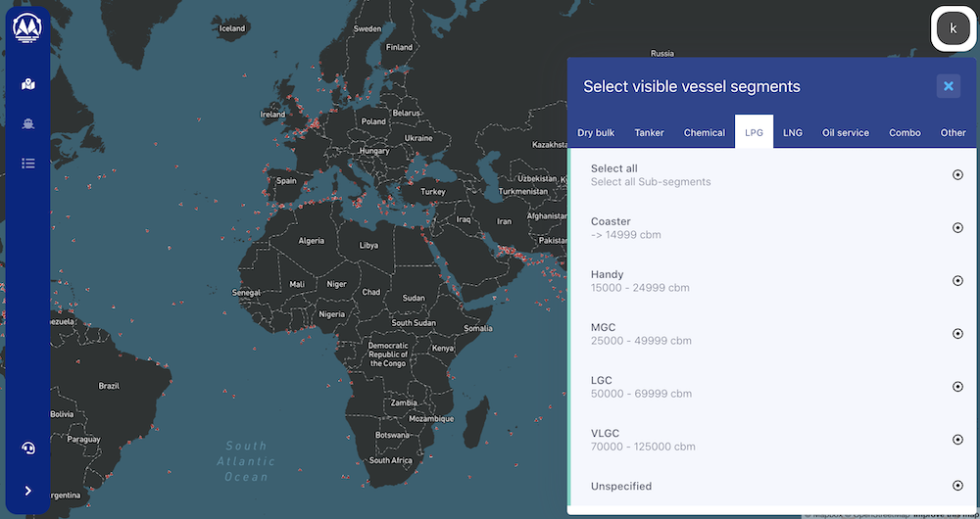Viewport: 980px width, 519px height.
Task: Go to the LNG tab
Action: [x=793, y=132]
